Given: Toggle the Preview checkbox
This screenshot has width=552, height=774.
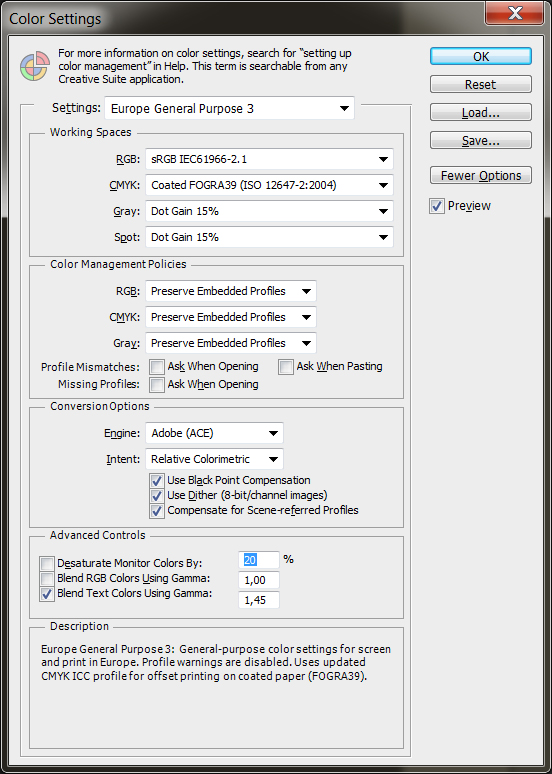Looking at the screenshot, I should (x=436, y=206).
